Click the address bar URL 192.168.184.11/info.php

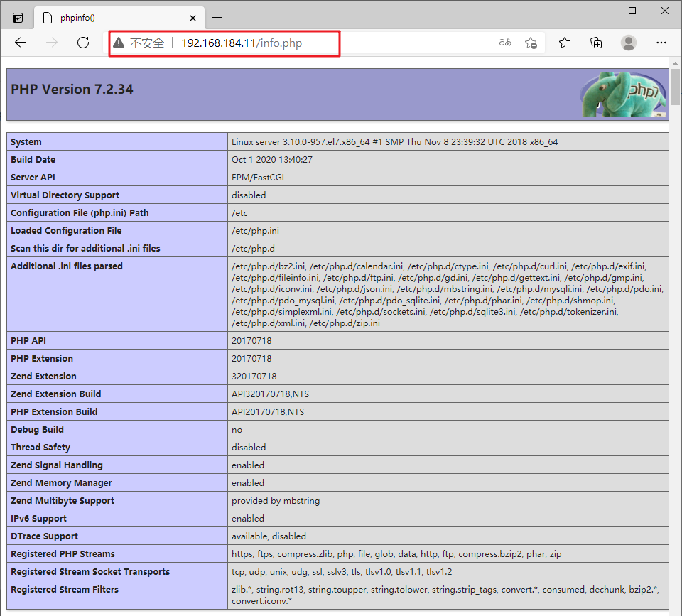pos(242,43)
